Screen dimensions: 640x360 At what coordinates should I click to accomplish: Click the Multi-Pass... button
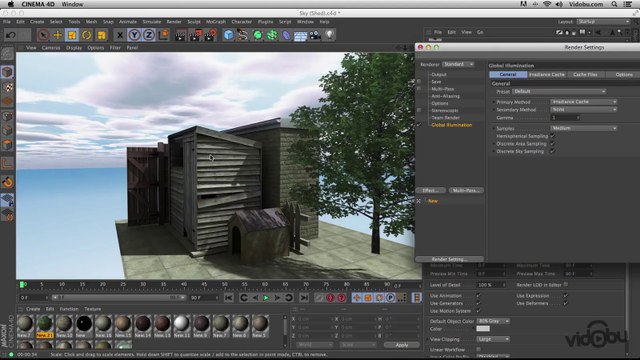point(466,191)
